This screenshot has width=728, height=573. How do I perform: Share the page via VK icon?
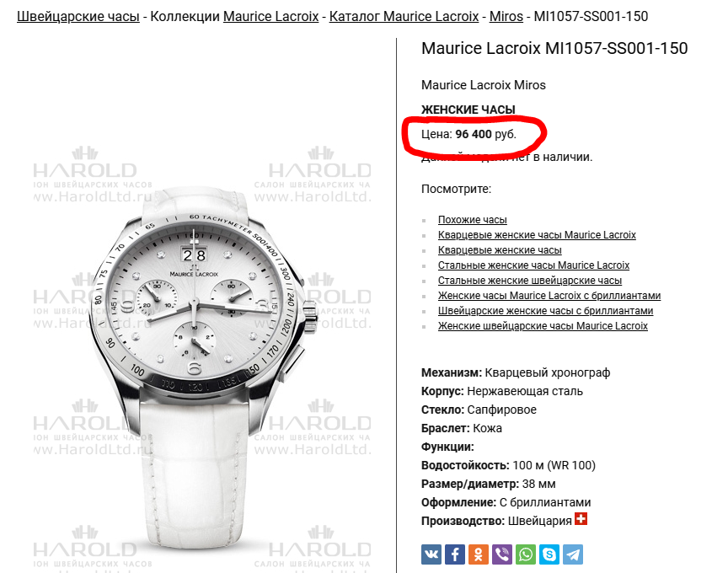tap(431, 554)
